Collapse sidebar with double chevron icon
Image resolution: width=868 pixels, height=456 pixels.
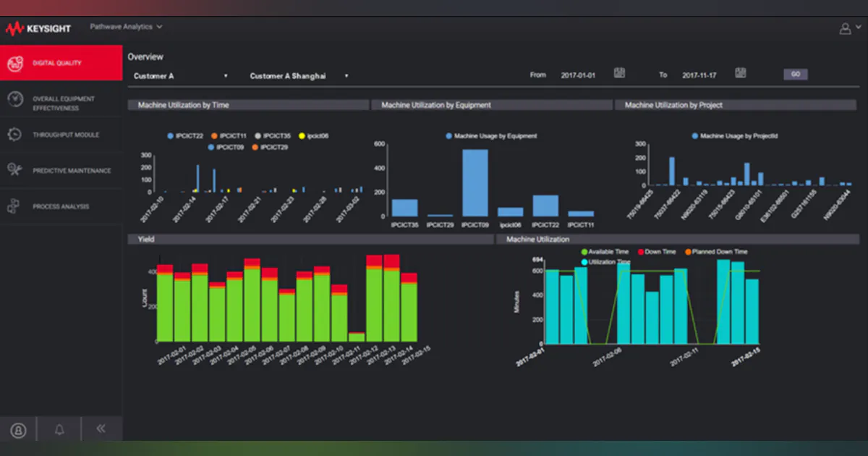(101, 428)
